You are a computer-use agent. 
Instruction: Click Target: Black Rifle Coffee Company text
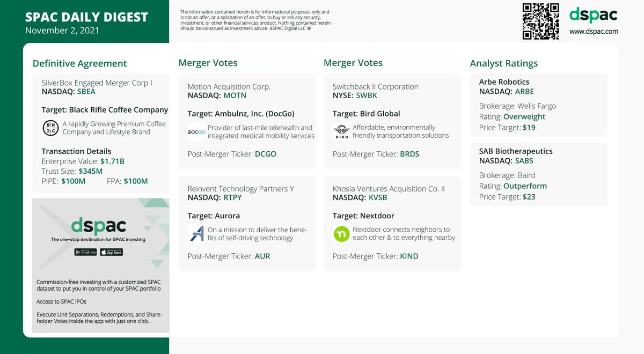coord(105,109)
